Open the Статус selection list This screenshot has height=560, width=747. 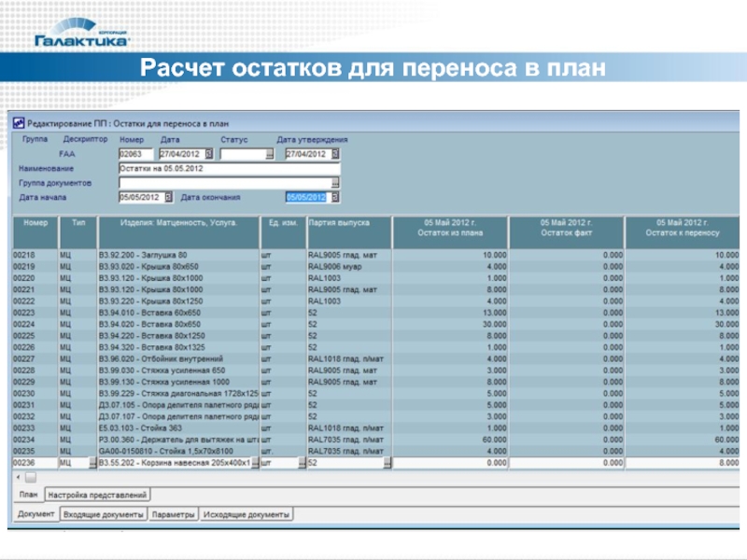point(269,153)
